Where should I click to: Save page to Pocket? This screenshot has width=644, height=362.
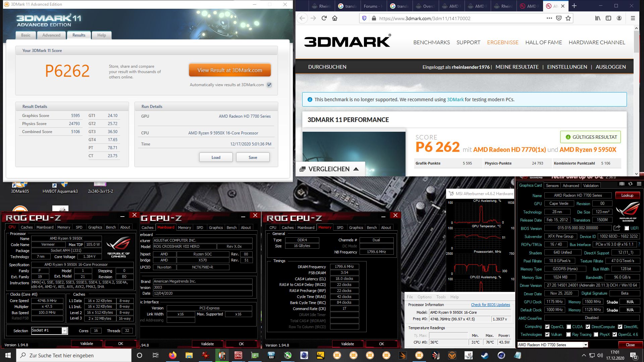coord(559,18)
